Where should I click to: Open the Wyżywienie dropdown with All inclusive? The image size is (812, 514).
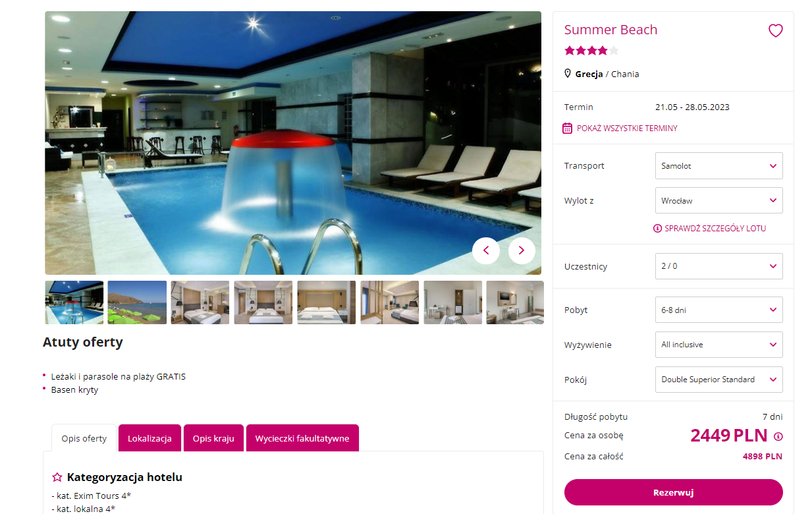[x=719, y=345]
